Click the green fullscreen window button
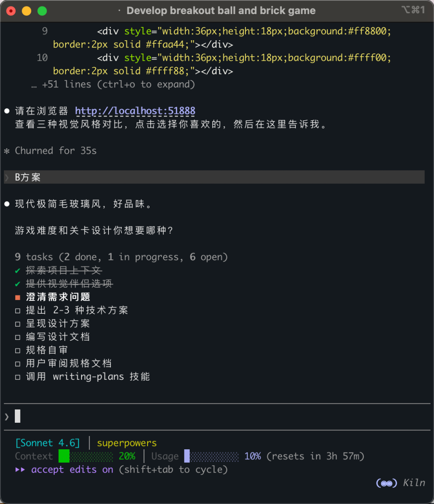The height and width of the screenshot is (504, 434). click(42, 11)
